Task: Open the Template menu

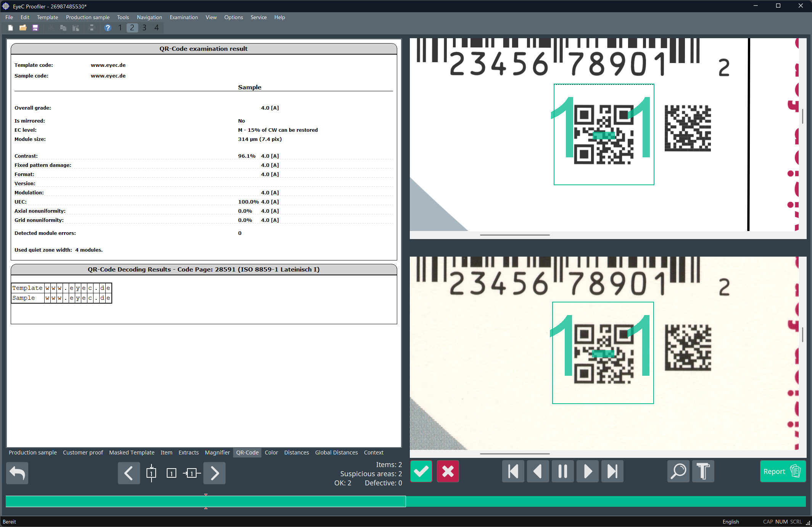Action: coord(47,17)
